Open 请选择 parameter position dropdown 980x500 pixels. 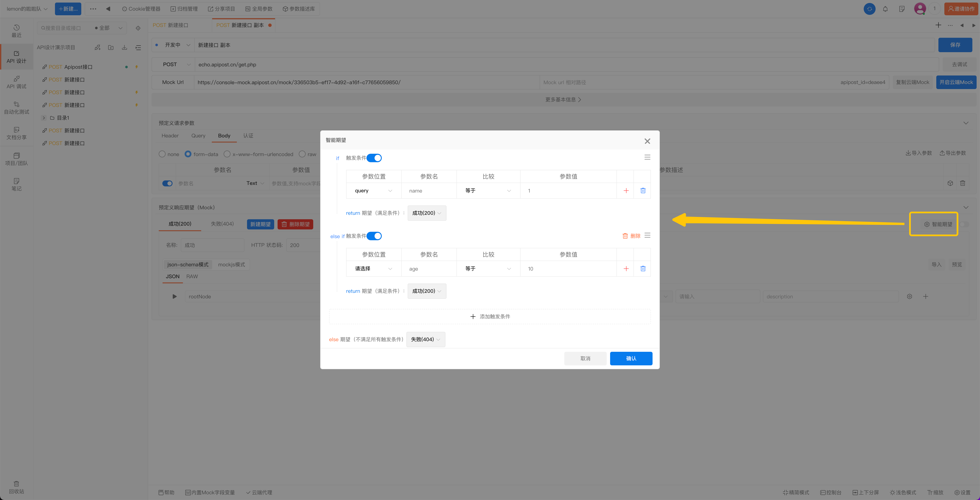click(x=373, y=268)
